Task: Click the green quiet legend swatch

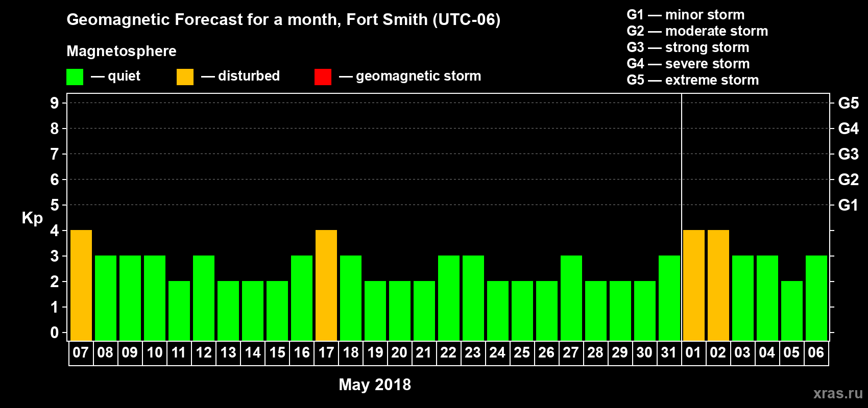Action: [x=75, y=77]
